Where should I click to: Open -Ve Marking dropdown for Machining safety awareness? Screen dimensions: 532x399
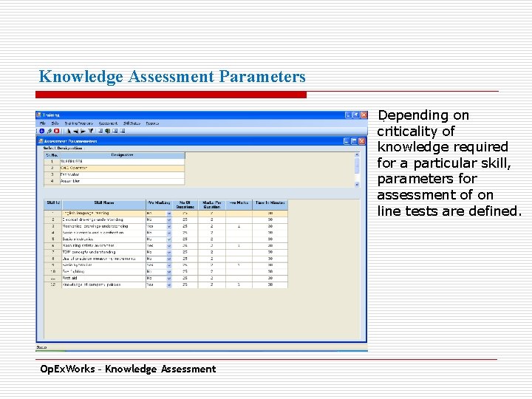pos(169,246)
